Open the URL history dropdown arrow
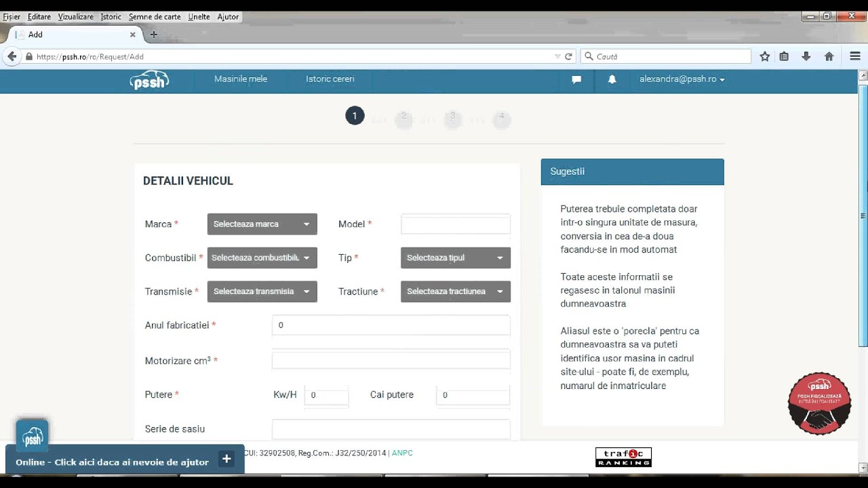The height and width of the screenshot is (488, 868). (x=557, y=56)
